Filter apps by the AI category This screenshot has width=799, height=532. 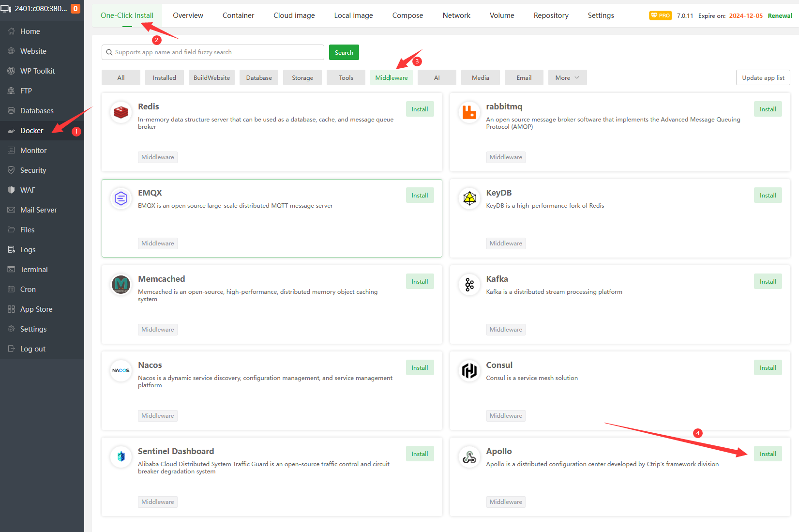pyautogui.click(x=437, y=78)
